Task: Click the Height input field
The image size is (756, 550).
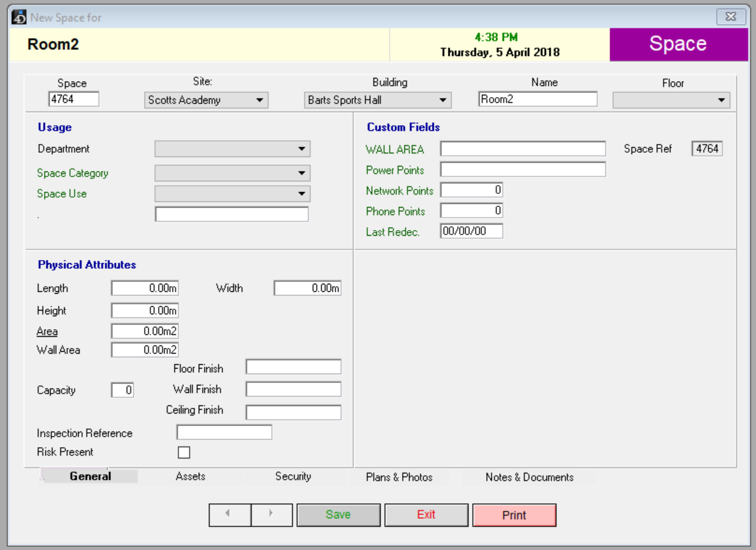Action: click(145, 311)
